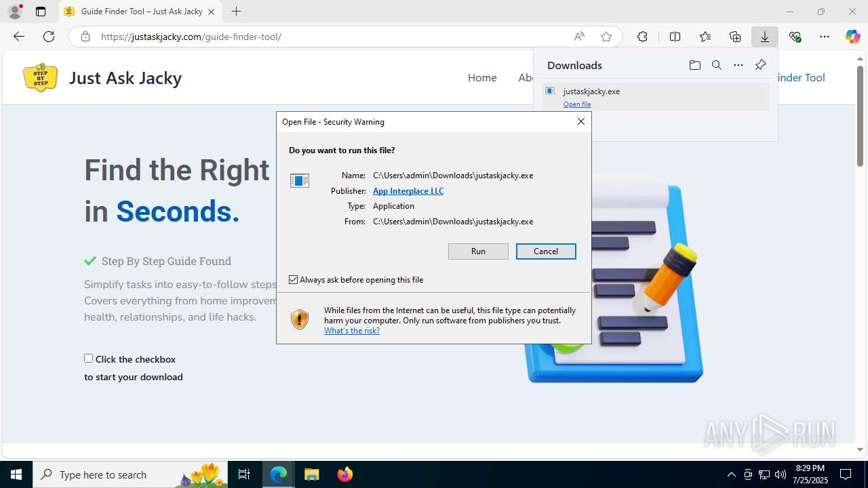Refresh the current page
This screenshot has width=868, height=488.
pyautogui.click(x=49, y=37)
